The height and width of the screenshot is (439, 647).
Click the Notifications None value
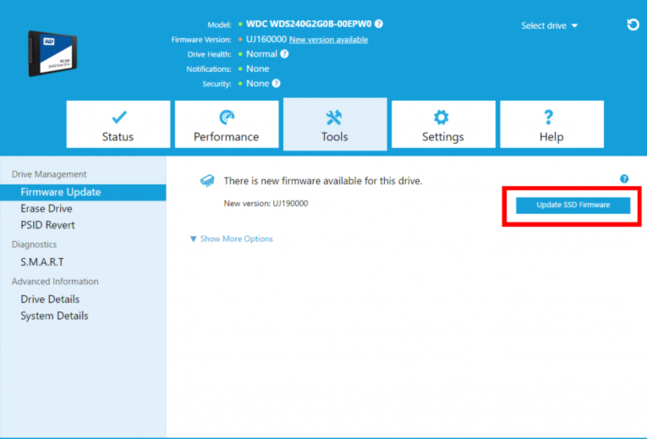click(x=257, y=68)
